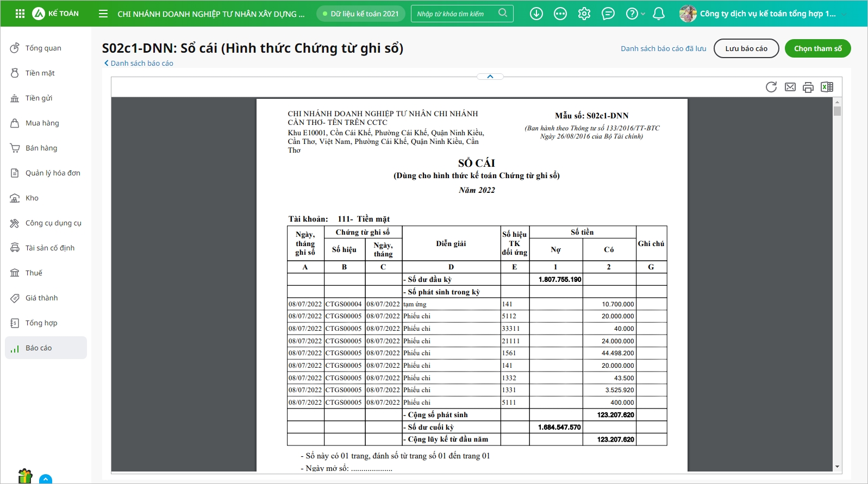Open the notification bell
This screenshot has width=868, height=484.
(x=658, y=14)
